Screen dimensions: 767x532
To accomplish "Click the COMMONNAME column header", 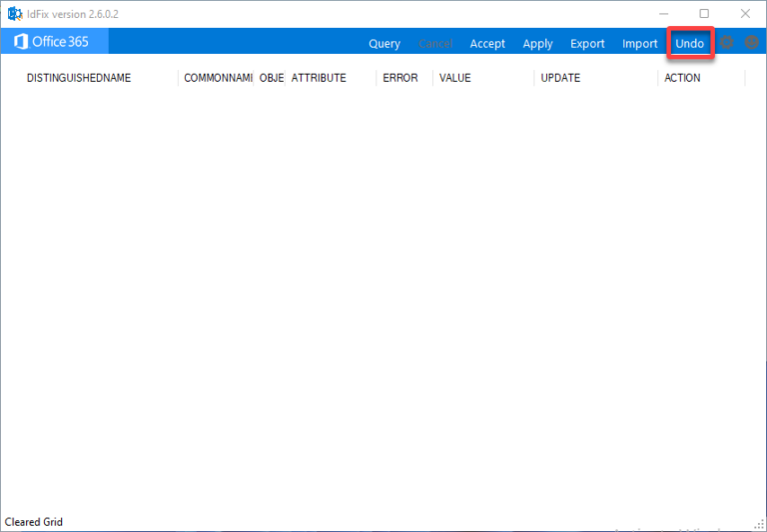I will (218, 78).
